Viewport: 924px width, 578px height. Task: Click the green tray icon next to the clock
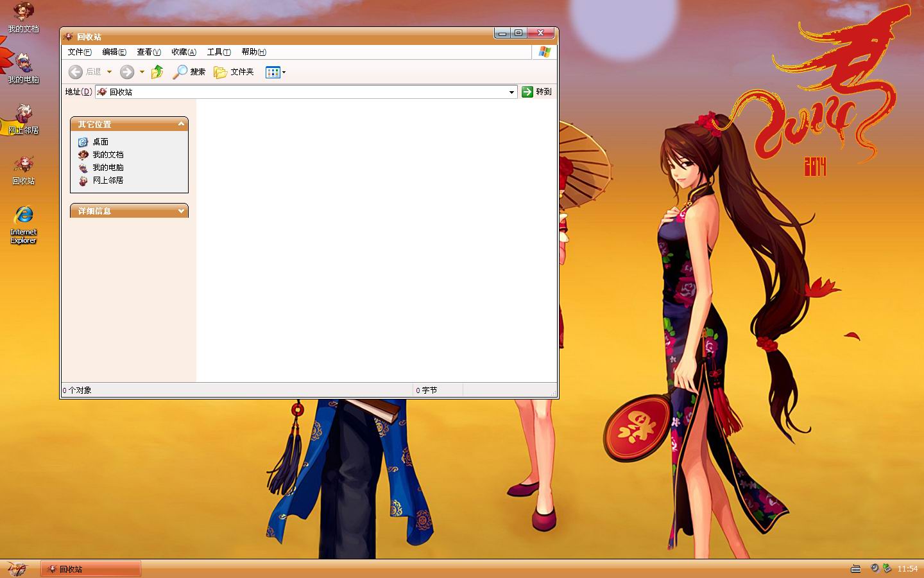click(887, 568)
